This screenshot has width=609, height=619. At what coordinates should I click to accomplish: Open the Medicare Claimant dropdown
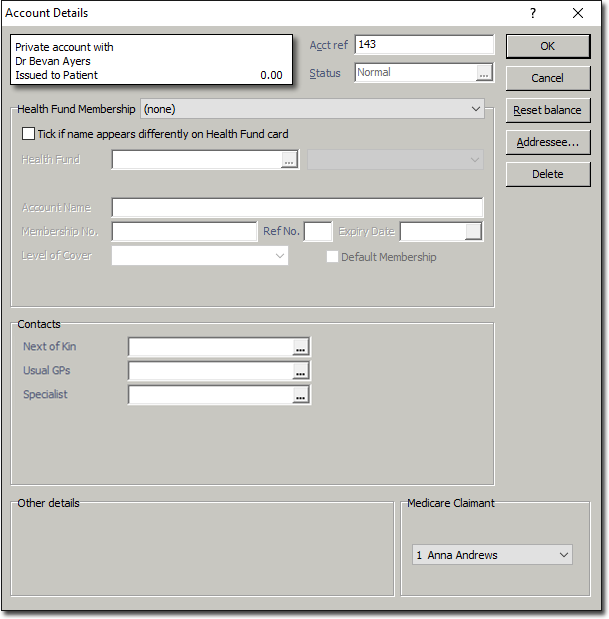[x=563, y=555]
